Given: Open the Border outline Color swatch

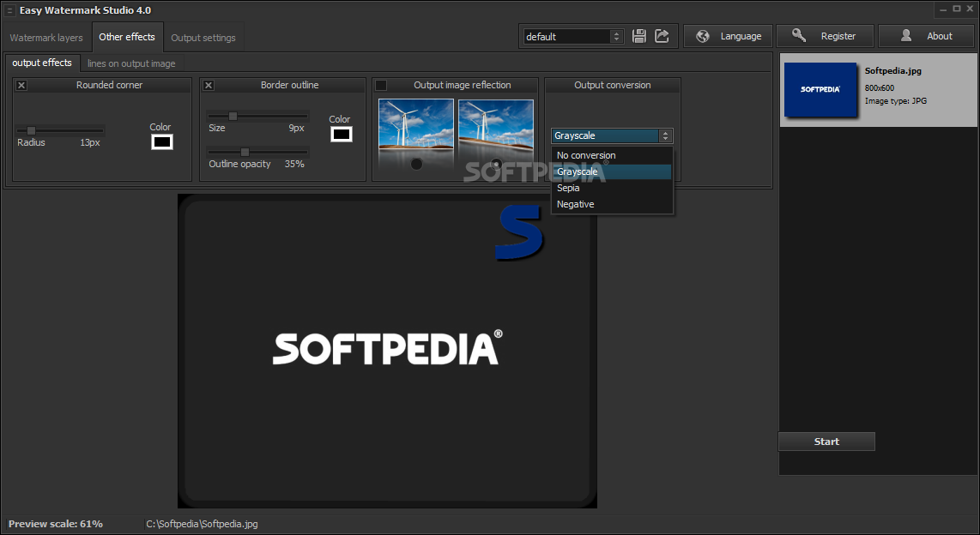Looking at the screenshot, I should click(342, 134).
